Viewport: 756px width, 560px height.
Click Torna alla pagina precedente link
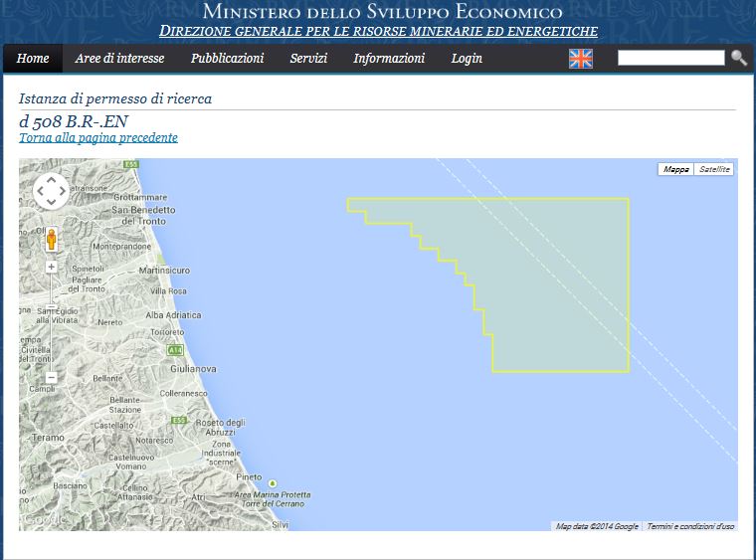[x=98, y=138]
